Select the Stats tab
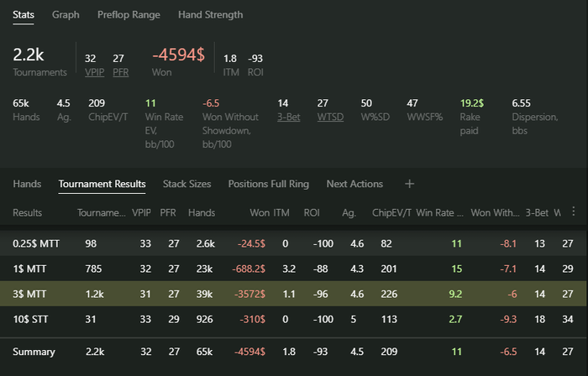This screenshot has height=376, width=588. click(x=24, y=14)
